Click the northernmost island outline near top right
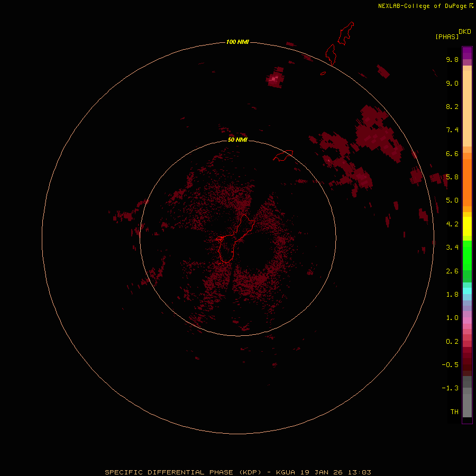476x476 pixels. [346, 33]
